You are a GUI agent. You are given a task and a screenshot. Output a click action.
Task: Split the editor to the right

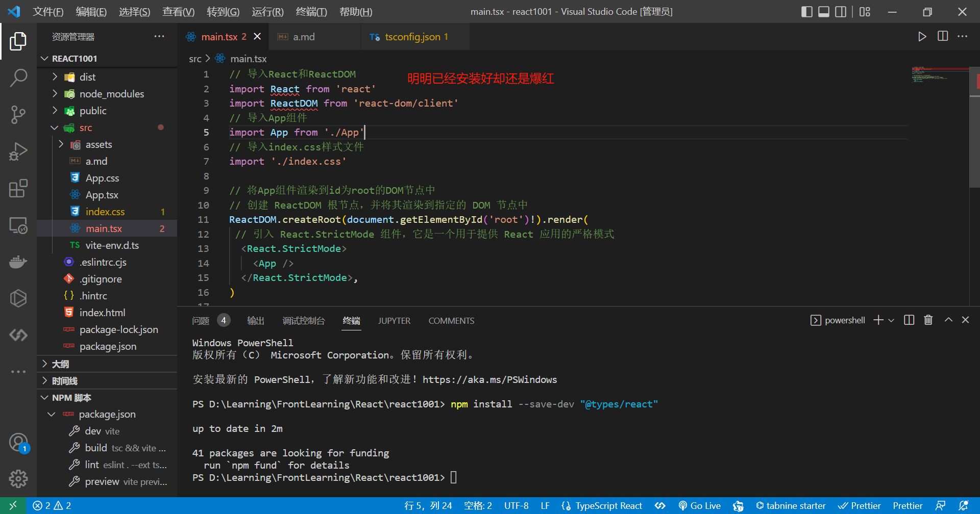coord(943,36)
